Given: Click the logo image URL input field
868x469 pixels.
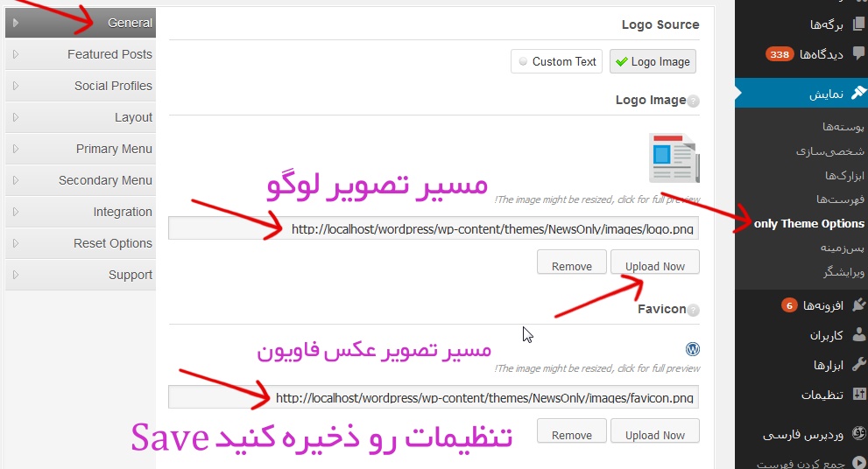Looking at the screenshot, I should (x=434, y=229).
